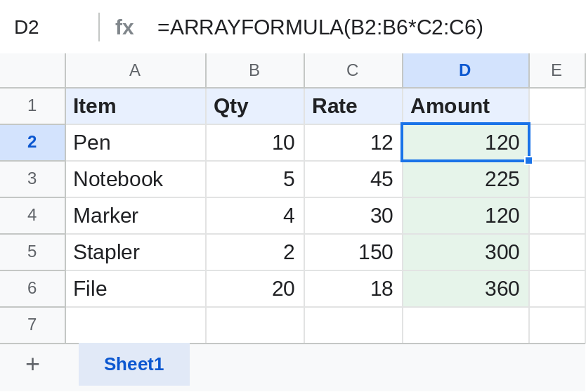The image size is (586, 392).
Task: Click empty cell E2
Action: 558,143
